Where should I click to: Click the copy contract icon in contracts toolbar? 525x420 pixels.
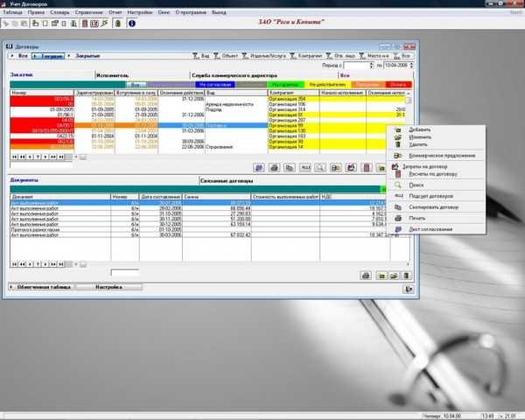pyautogui.click(x=290, y=166)
